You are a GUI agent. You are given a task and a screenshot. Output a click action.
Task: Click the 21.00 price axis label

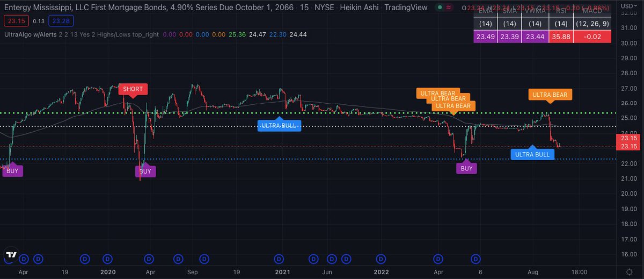coord(628,178)
